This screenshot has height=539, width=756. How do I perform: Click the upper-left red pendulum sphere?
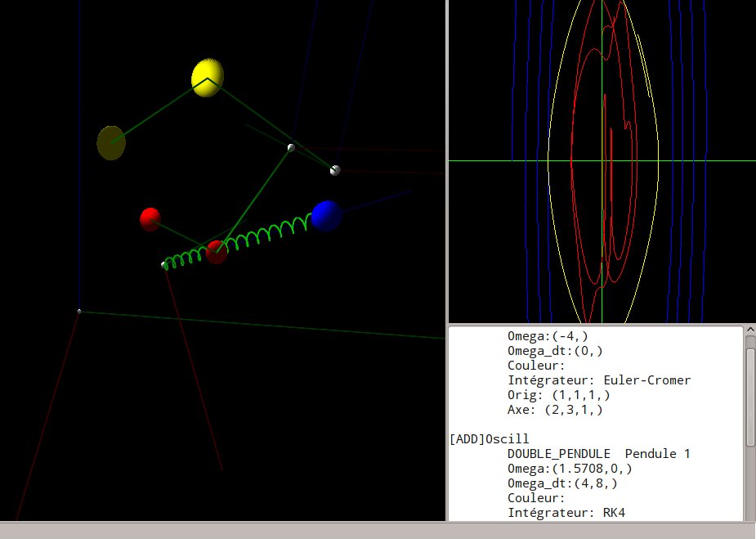[150, 219]
